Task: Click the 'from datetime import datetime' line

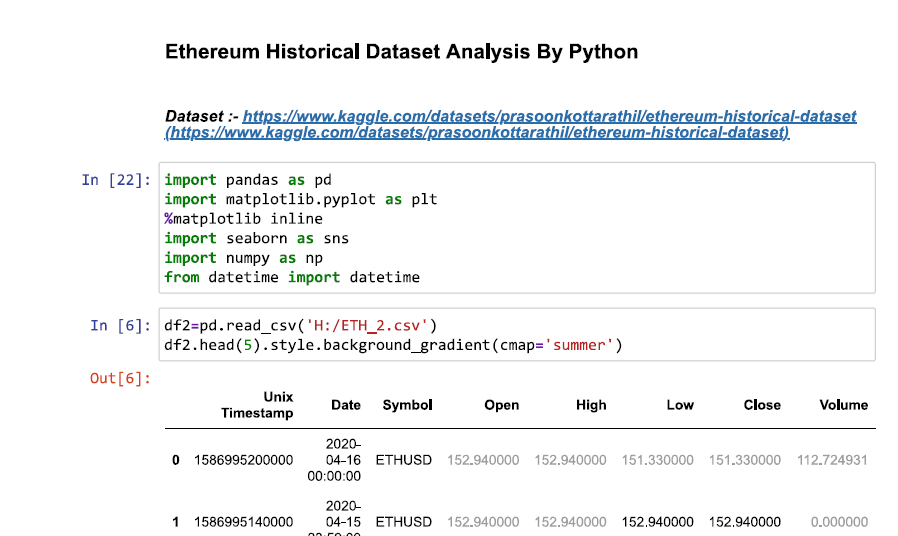Action: click(292, 277)
